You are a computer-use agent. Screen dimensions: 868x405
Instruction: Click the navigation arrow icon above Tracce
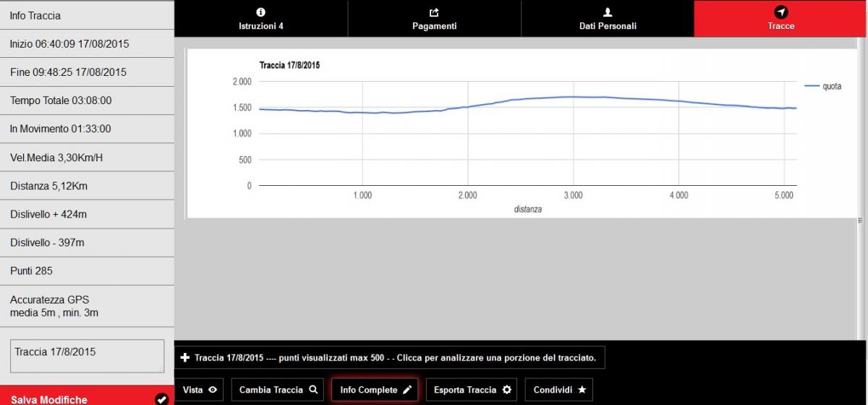[x=780, y=12]
